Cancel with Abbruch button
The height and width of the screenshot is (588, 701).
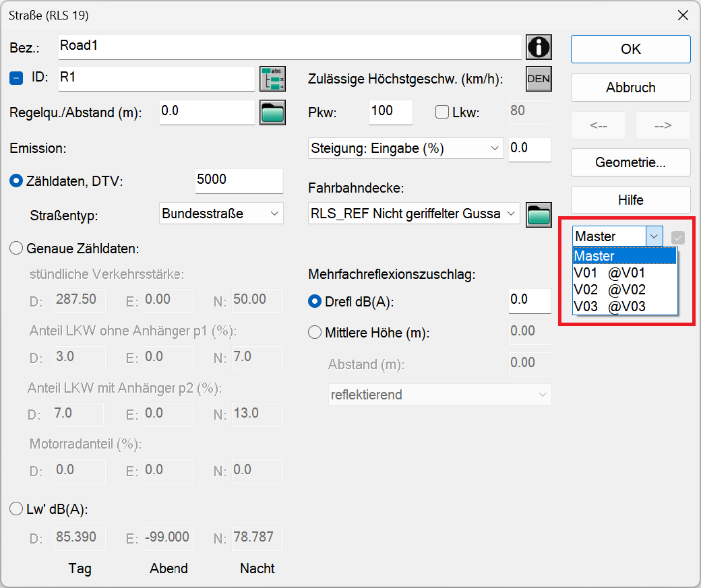tap(630, 88)
